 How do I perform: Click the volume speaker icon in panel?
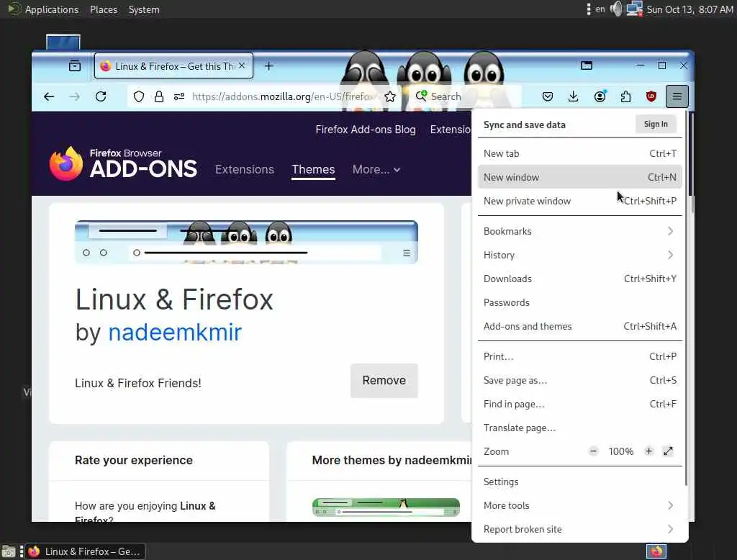click(616, 9)
